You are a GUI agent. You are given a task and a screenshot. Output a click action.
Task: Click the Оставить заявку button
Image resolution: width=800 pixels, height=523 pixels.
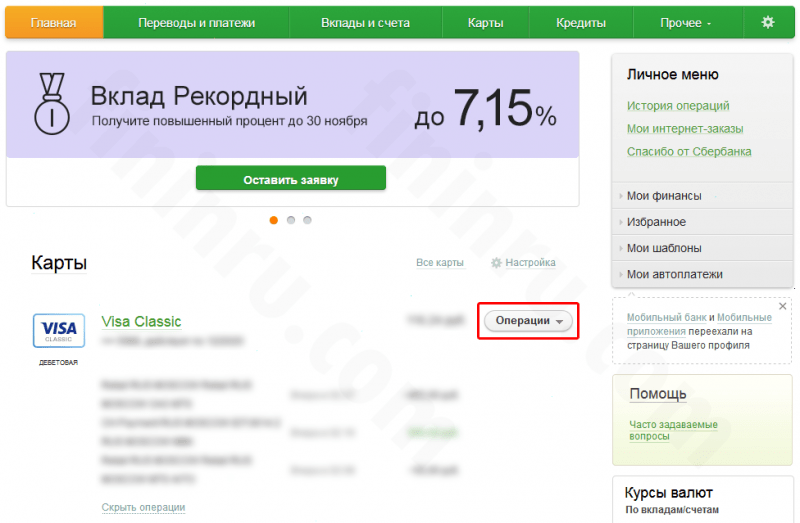(x=291, y=178)
